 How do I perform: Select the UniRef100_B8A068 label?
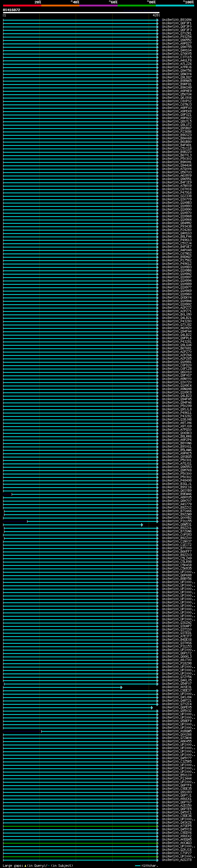coord(176,139)
